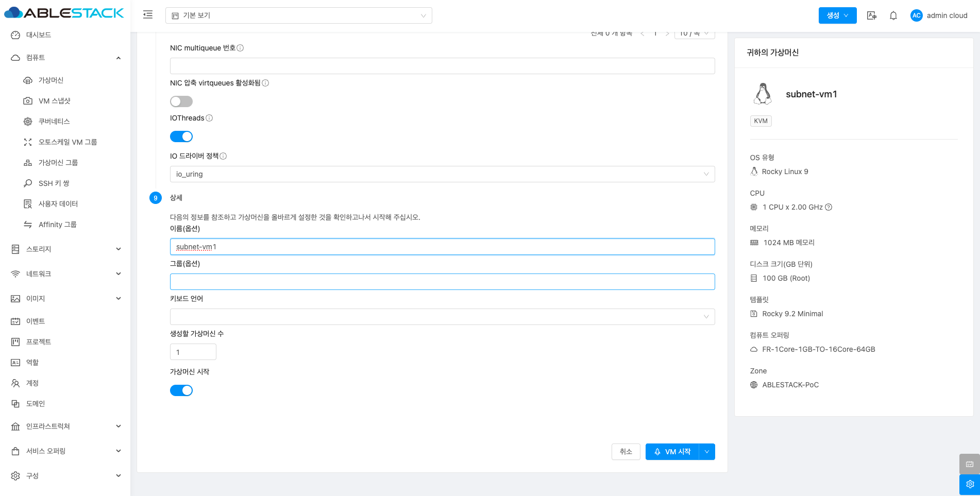
Task: Open the IO 드라이버 정책 dropdown
Action: (442, 174)
